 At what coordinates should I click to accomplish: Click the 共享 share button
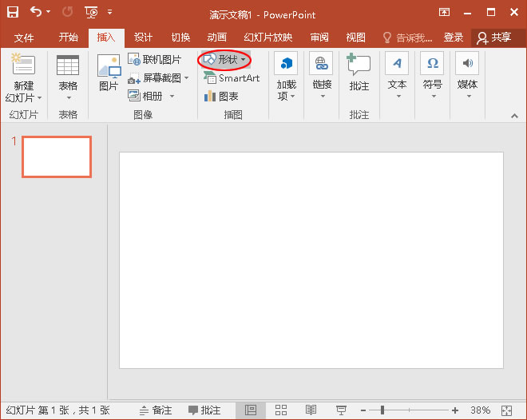(493, 38)
